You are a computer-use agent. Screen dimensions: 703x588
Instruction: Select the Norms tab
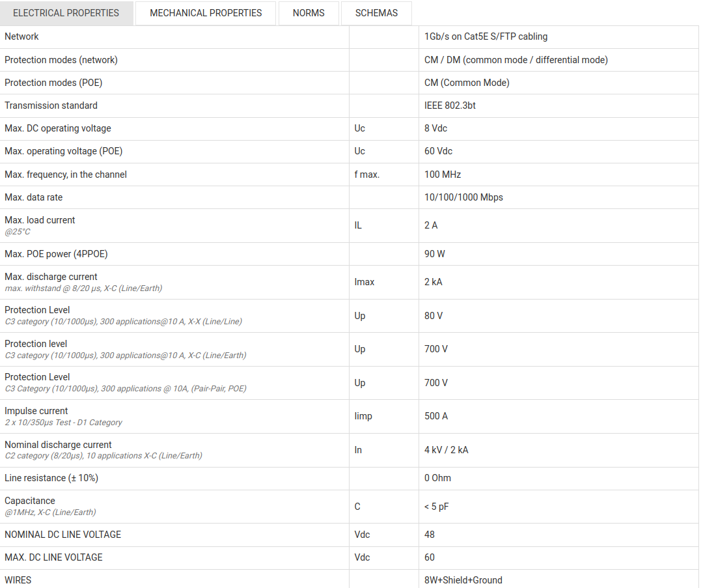(x=309, y=13)
